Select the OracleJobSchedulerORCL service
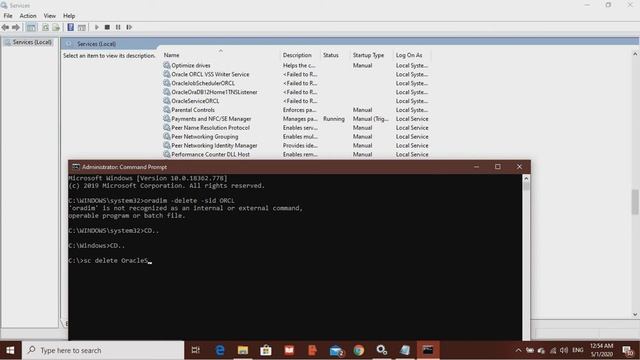The image size is (640, 360). [x=203, y=83]
